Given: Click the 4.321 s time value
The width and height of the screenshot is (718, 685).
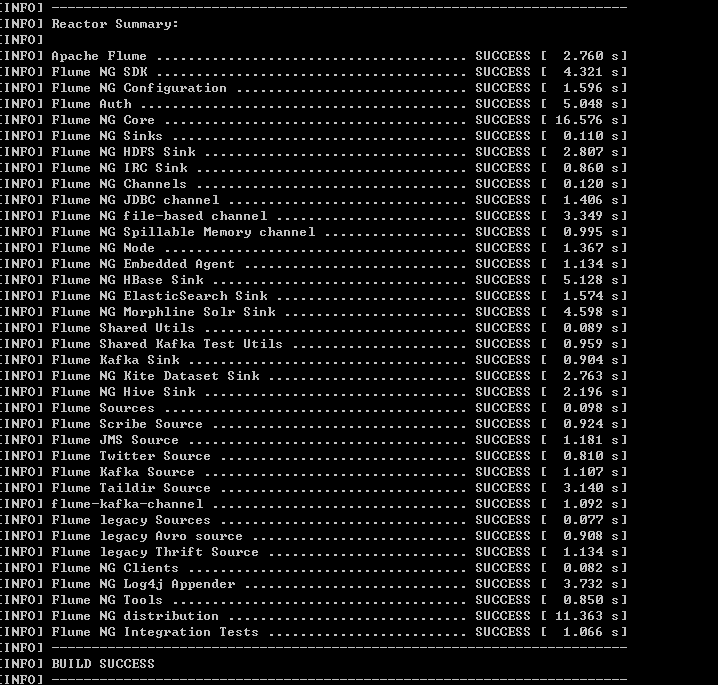Looking at the screenshot, I should [x=591, y=72].
